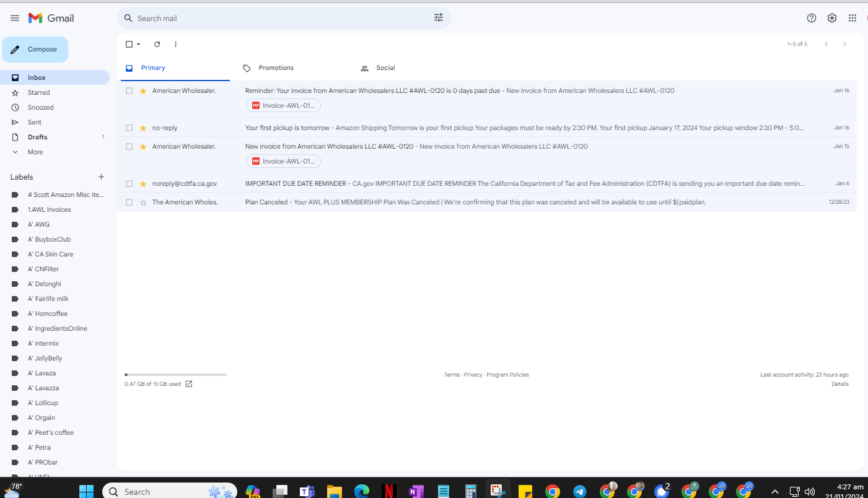Go to older page arrow

844,44
